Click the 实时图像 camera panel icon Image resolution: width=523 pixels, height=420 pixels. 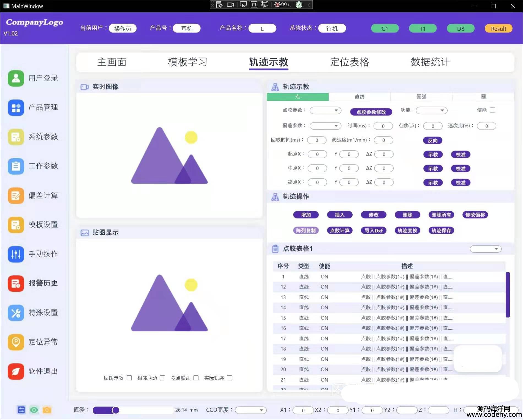[85, 87]
